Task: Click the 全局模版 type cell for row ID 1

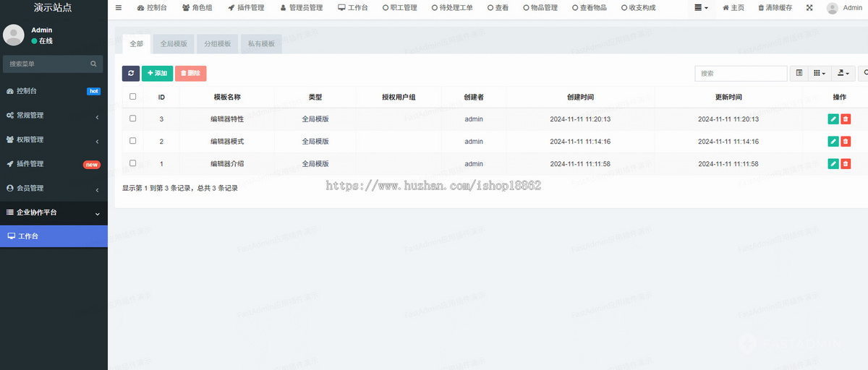Action: click(315, 164)
